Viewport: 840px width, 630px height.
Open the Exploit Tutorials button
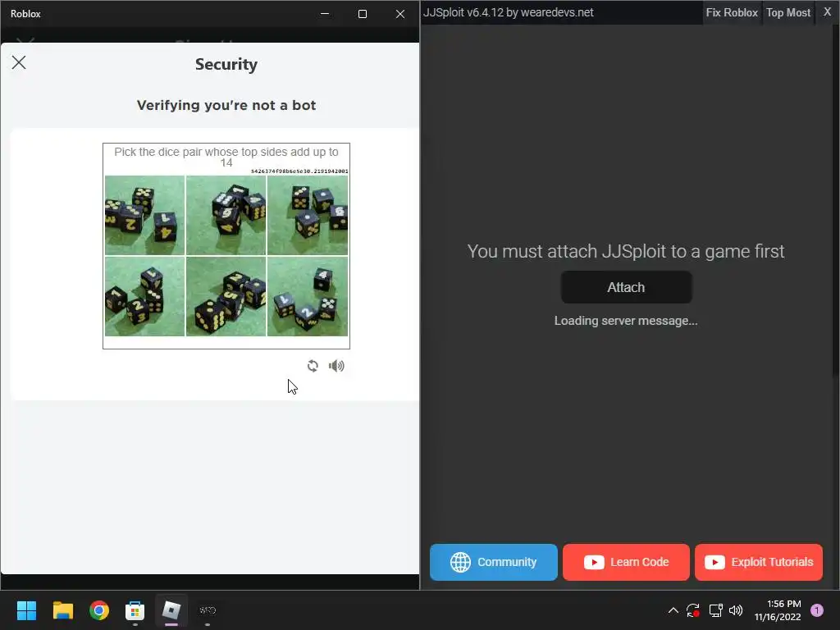pyautogui.click(x=759, y=562)
